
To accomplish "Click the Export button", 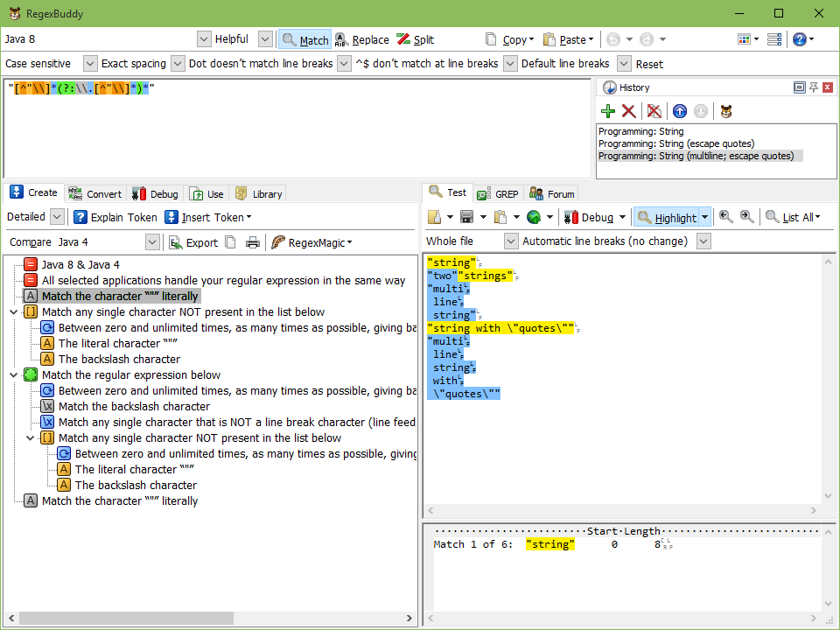I will (193, 242).
